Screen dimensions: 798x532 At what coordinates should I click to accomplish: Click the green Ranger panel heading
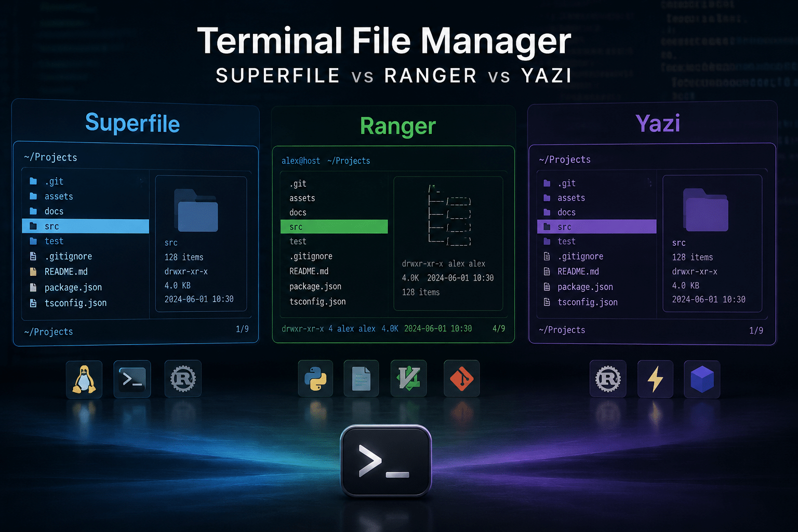[x=398, y=126]
